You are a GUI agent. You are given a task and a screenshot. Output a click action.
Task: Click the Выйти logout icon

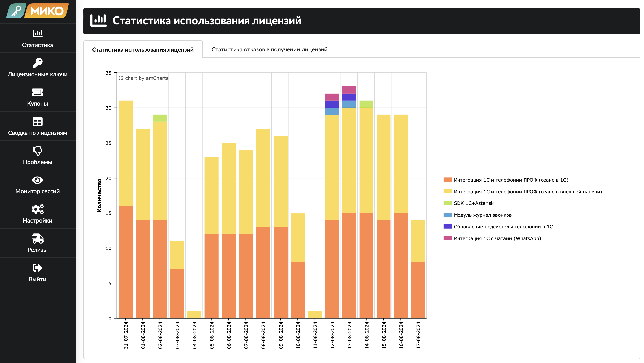pyautogui.click(x=37, y=268)
